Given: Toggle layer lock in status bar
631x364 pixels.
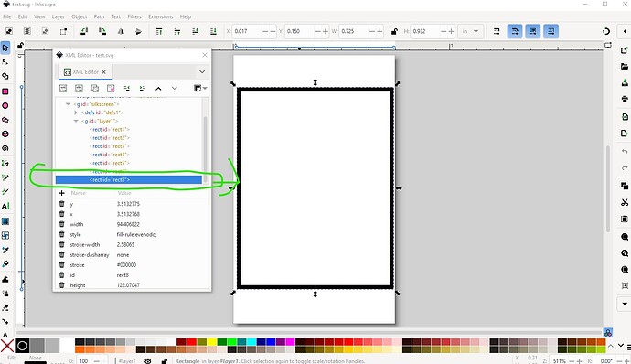Looking at the screenshot, I should (x=165, y=360).
